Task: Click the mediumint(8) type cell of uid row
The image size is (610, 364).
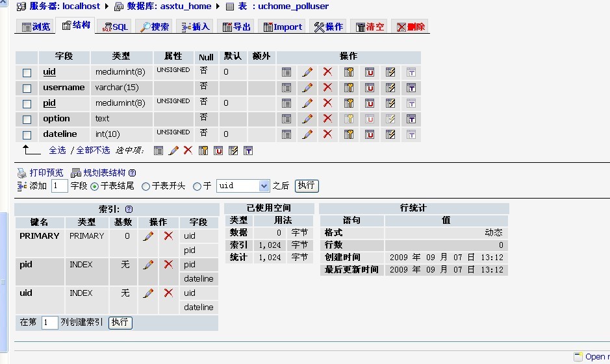Action: tap(120, 72)
